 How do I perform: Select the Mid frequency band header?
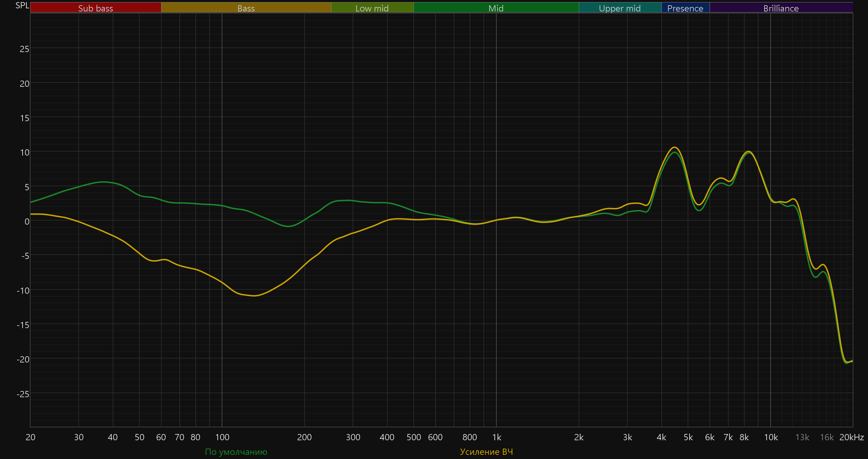pyautogui.click(x=496, y=8)
